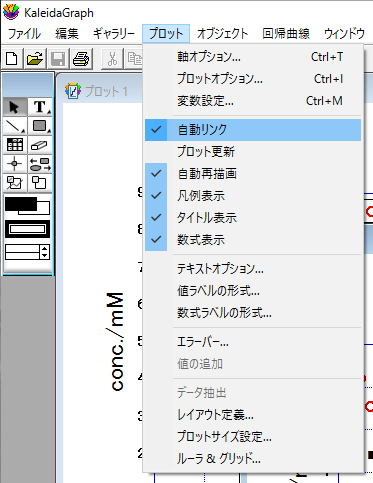Select the Zoom selection tool

click(x=40, y=183)
